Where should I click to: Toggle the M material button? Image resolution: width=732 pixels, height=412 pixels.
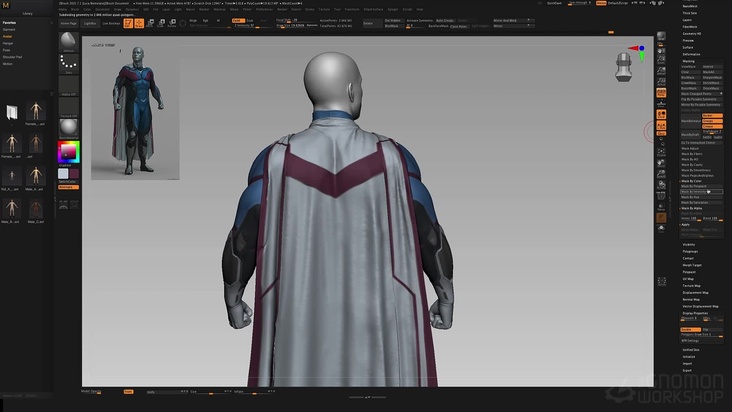tap(218, 21)
